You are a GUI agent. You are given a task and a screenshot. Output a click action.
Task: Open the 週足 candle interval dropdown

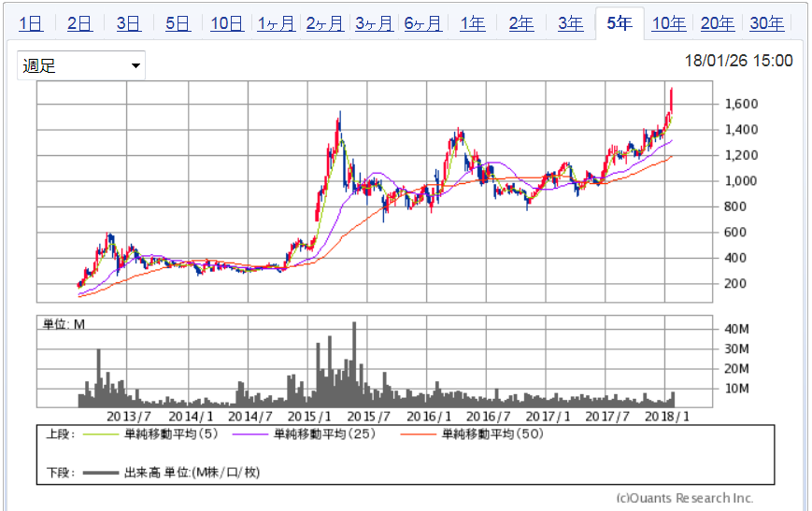coord(81,65)
